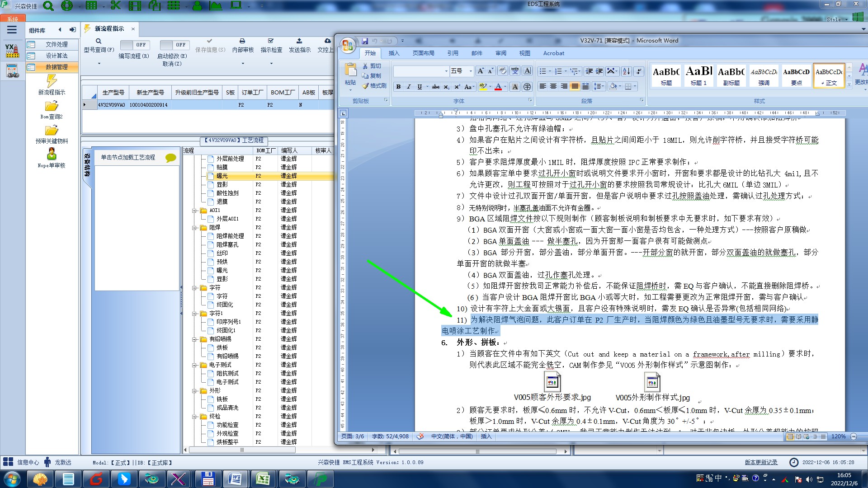Switch to the 页面布局 ribbon tab

[423, 53]
